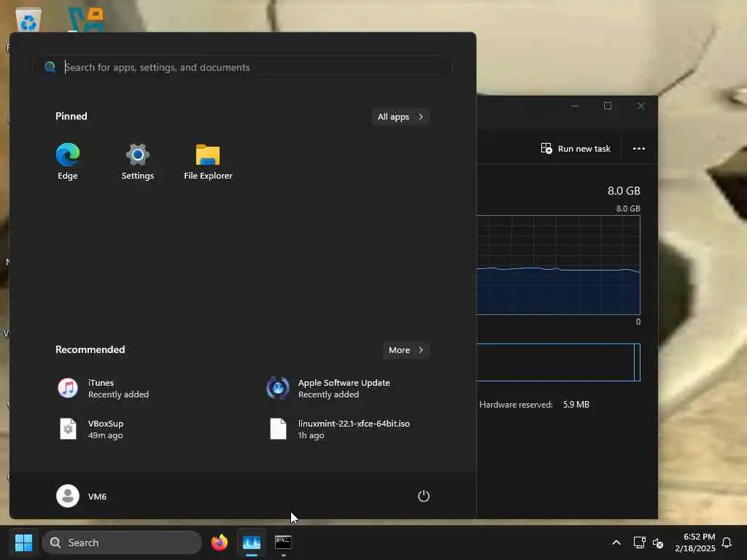Viewport: 747px width, 560px height.
Task: Open the clock showing 6:52 PM
Action: [x=695, y=542]
